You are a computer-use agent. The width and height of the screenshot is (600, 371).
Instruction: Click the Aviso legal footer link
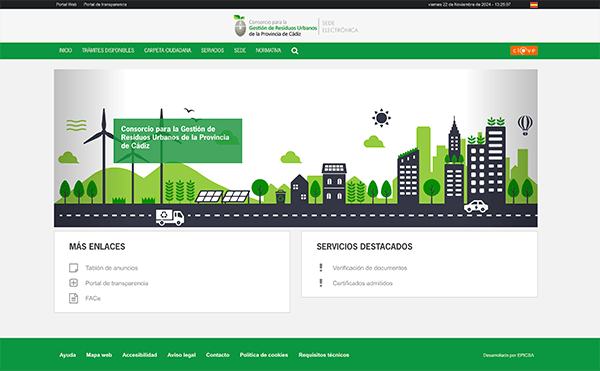(x=181, y=355)
